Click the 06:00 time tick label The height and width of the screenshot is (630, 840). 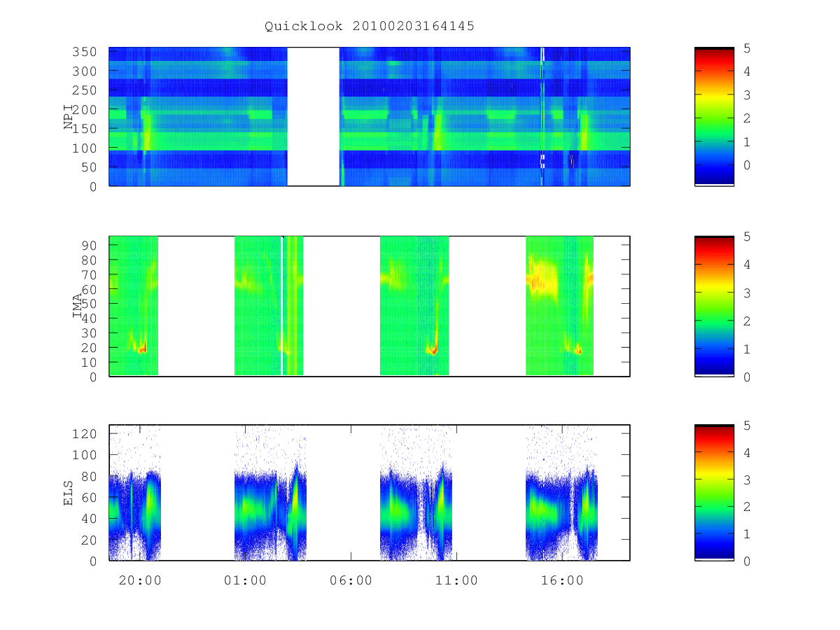click(x=351, y=580)
